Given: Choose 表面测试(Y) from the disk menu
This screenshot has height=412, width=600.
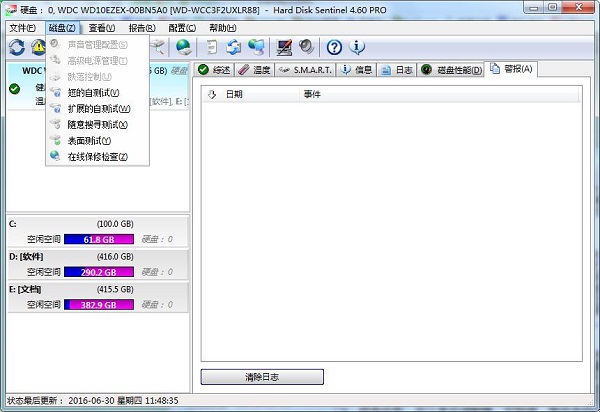Looking at the screenshot, I should pyautogui.click(x=97, y=141).
